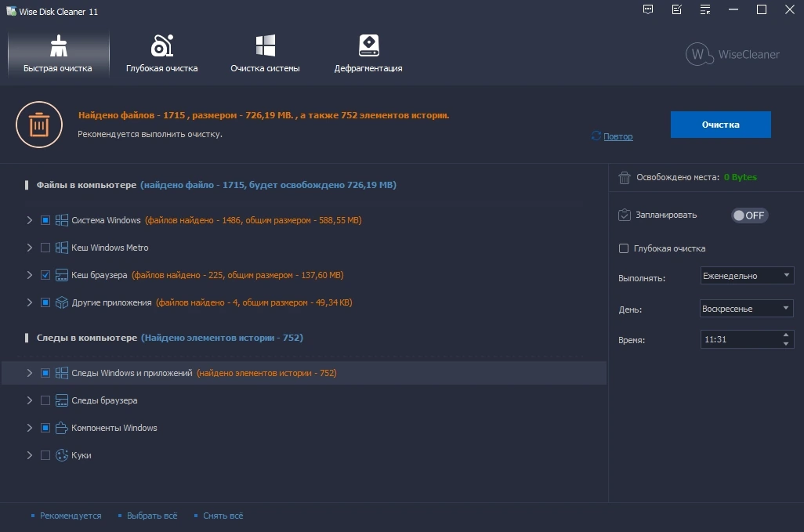This screenshot has height=532, width=804.
Task: Click the blue Очистка button
Action: click(x=720, y=125)
